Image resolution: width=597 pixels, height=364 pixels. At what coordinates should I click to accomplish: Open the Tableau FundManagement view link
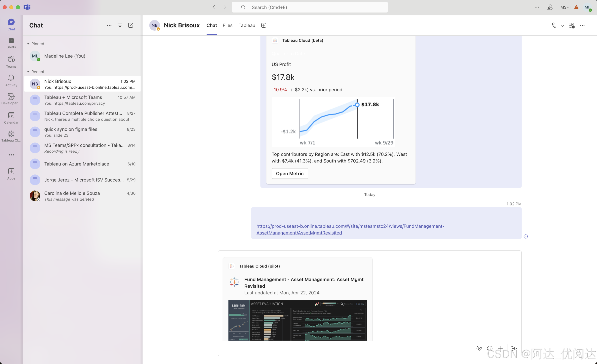(x=350, y=226)
